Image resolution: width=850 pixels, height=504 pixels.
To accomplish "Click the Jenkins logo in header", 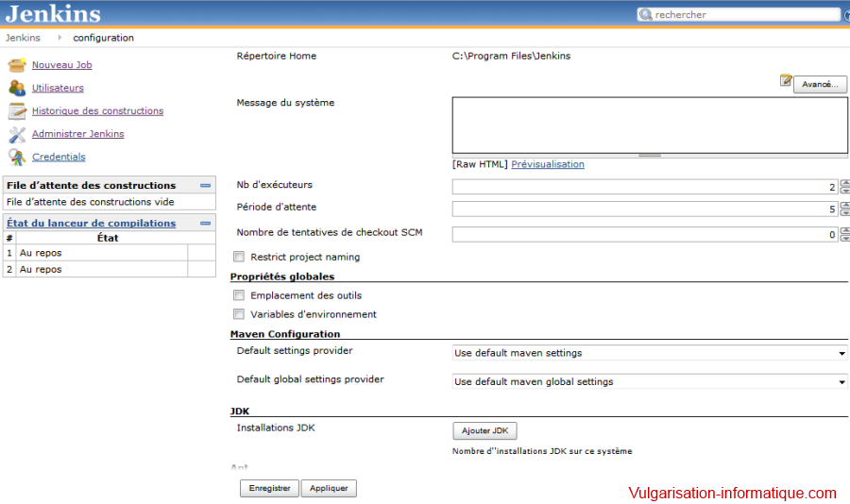I will point(53,13).
